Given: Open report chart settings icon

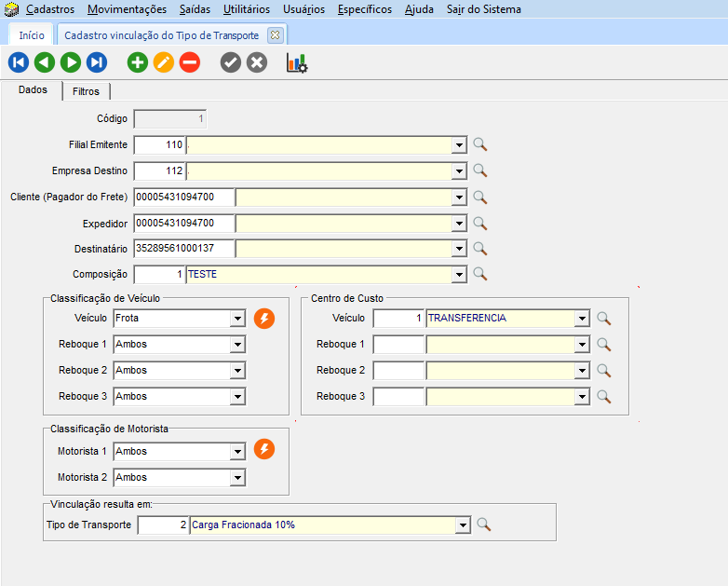Looking at the screenshot, I should [x=297, y=62].
